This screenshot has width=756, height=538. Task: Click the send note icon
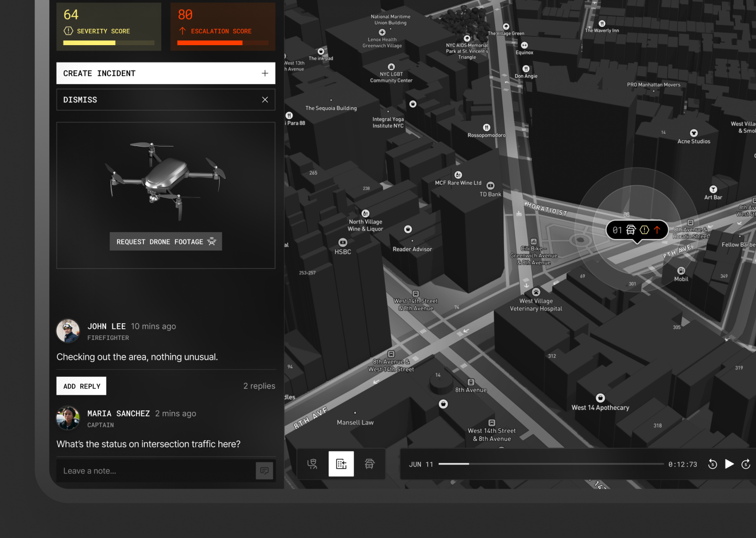pos(264,471)
